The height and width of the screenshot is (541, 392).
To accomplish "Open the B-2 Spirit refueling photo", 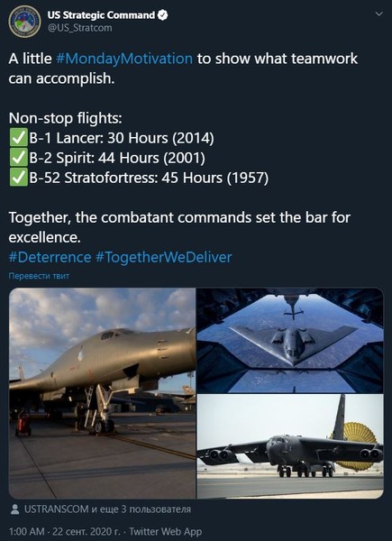I will (290, 341).
